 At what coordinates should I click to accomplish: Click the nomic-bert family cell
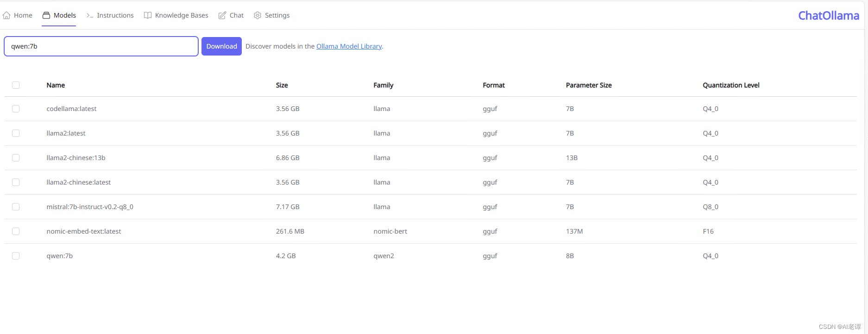coord(390,231)
